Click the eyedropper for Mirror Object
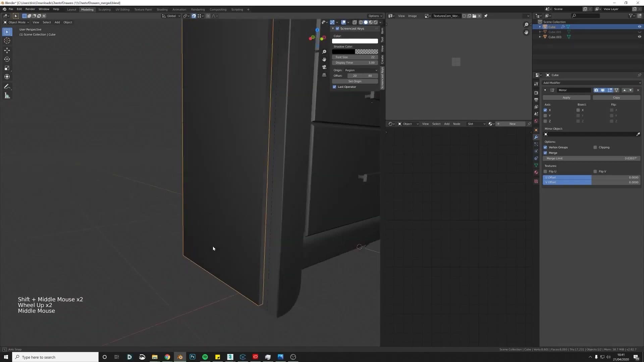The width and height of the screenshot is (644, 362). coord(638,134)
